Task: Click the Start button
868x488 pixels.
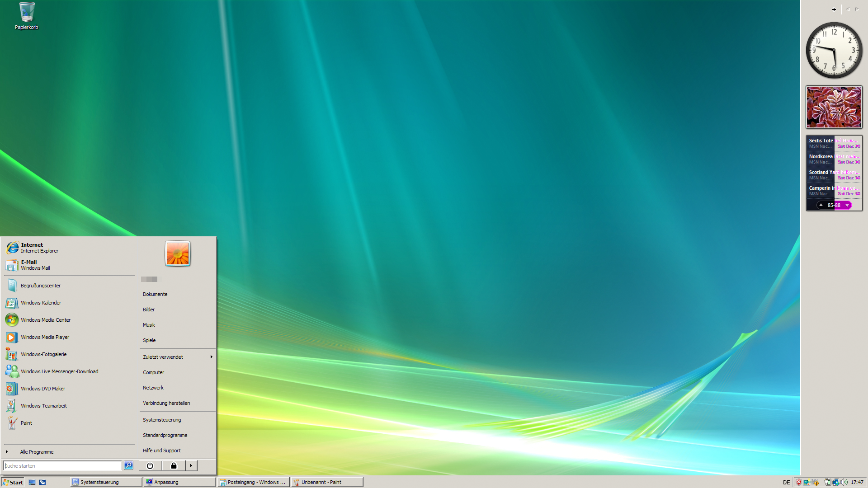Action: coord(13,482)
